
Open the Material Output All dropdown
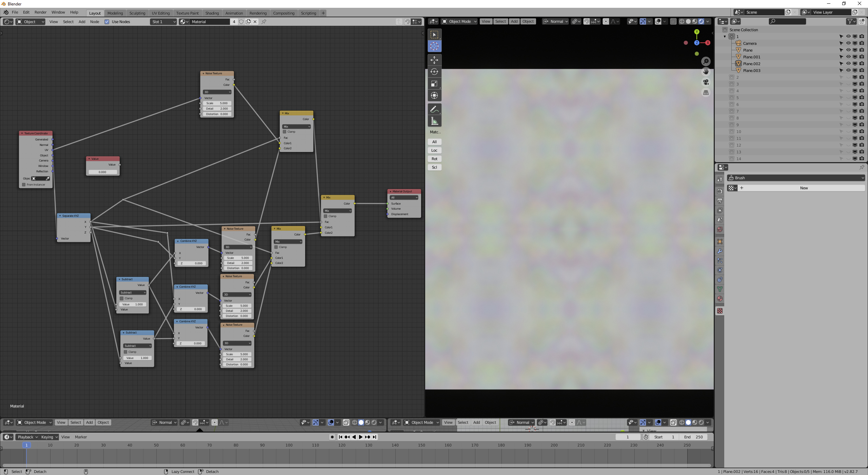tap(404, 197)
